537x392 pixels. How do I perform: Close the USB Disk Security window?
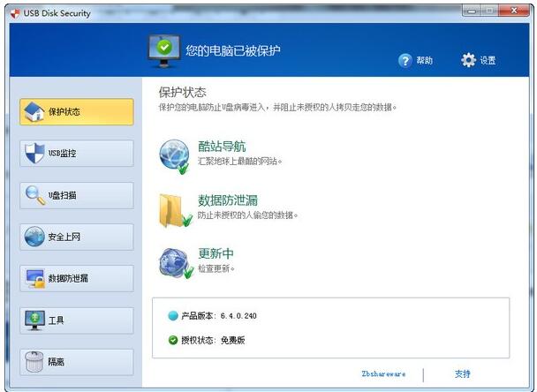click(x=514, y=11)
